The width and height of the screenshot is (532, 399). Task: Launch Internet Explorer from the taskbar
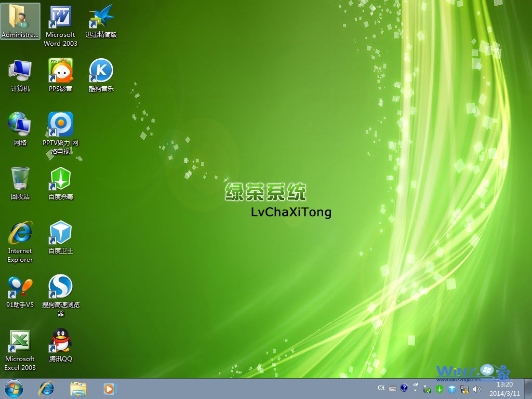46,389
